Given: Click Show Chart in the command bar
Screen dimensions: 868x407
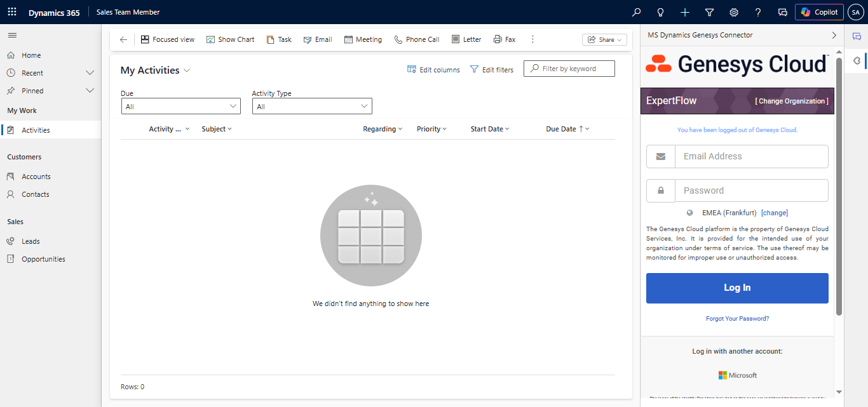Looking at the screenshot, I should [x=230, y=39].
